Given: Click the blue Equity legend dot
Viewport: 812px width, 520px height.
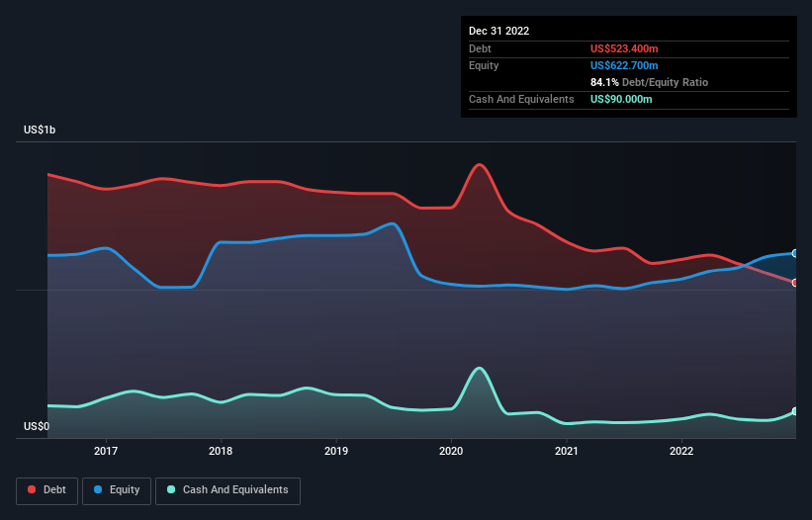Looking at the screenshot, I should [x=98, y=489].
